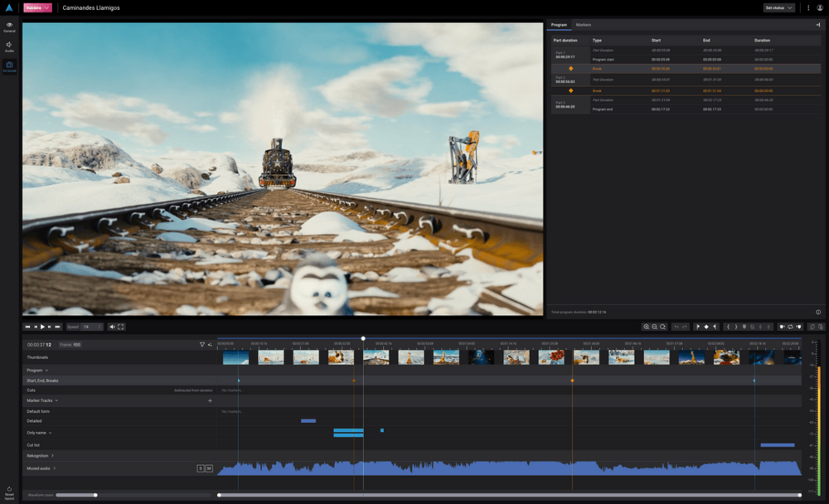Screen dimensions: 829x504
Task: Add a marker track with plus icon
Action: (x=210, y=400)
